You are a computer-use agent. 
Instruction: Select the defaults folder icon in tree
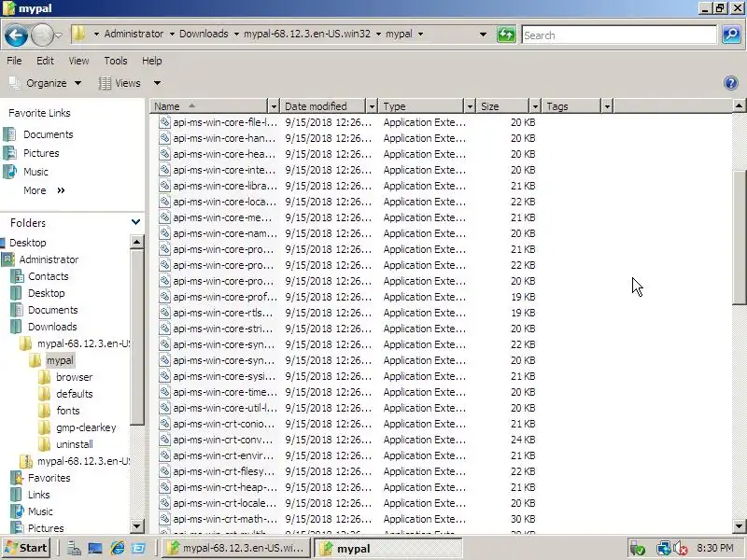[44, 394]
